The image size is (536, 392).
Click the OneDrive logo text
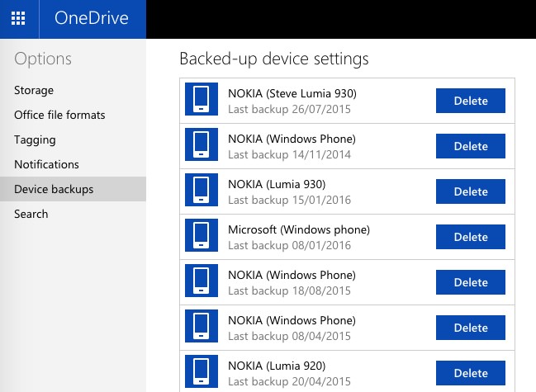click(x=92, y=18)
